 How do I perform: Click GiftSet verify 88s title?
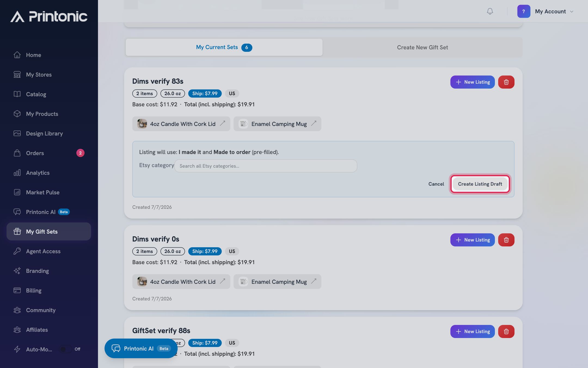(161, 331)
